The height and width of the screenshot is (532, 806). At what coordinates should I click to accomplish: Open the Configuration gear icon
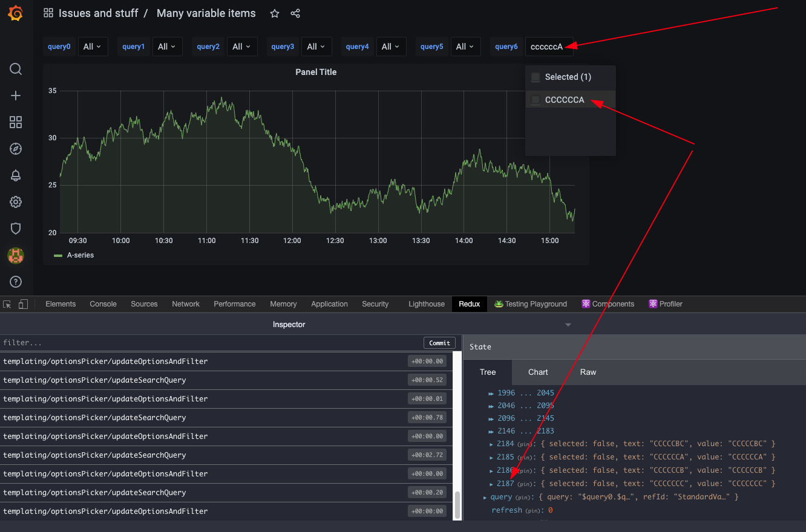tap(16, 202)
